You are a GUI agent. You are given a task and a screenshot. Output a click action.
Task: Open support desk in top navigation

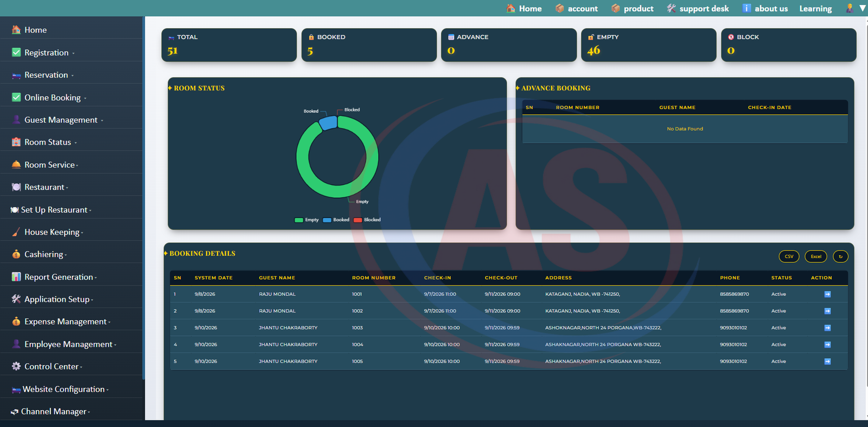pos(698,9)
